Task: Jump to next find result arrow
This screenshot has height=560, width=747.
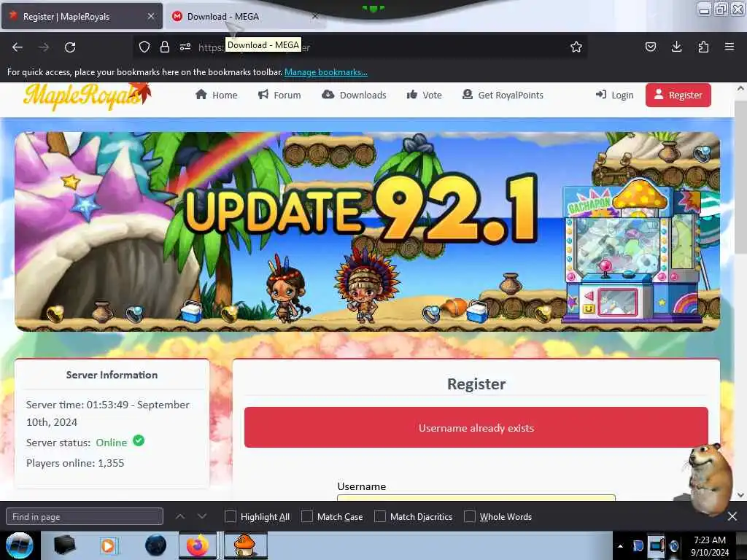Action: pos(202,516)
